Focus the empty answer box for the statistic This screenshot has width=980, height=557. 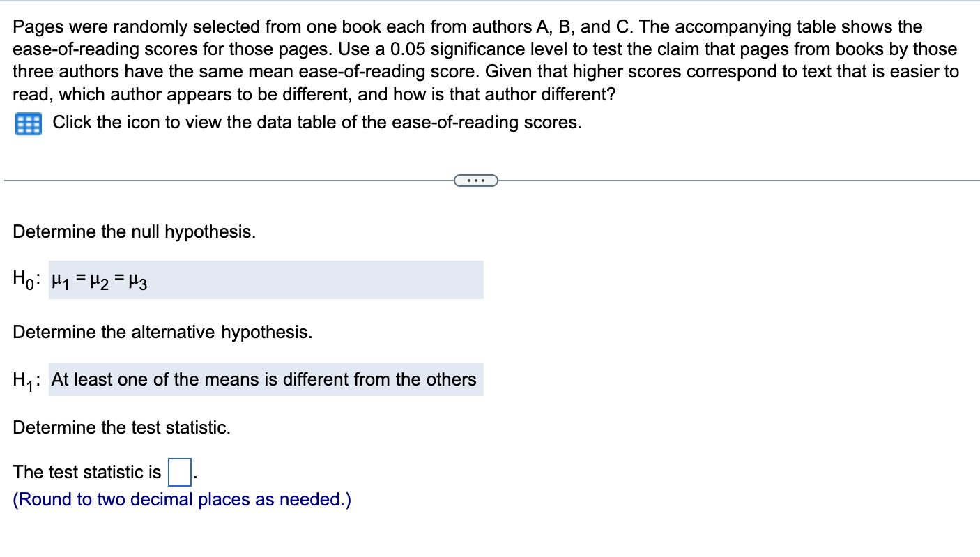click(178, 473)
